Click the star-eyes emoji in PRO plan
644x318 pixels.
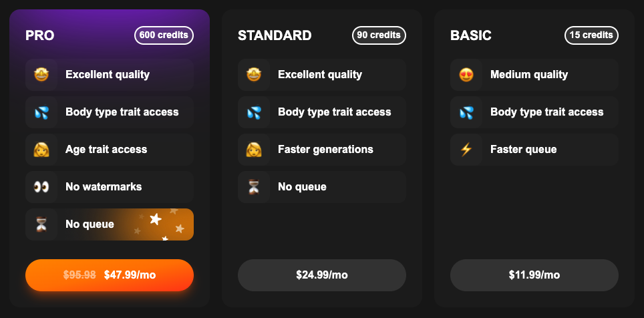pos(41,75)
